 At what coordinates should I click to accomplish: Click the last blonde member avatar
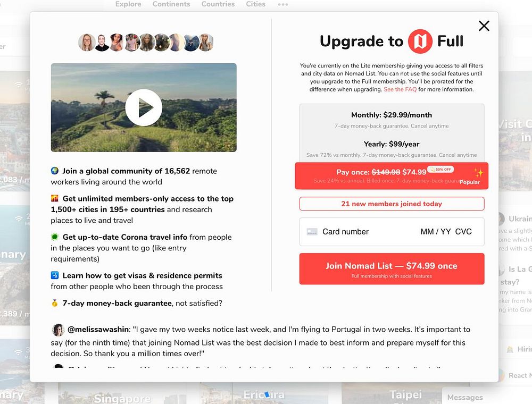206,43
